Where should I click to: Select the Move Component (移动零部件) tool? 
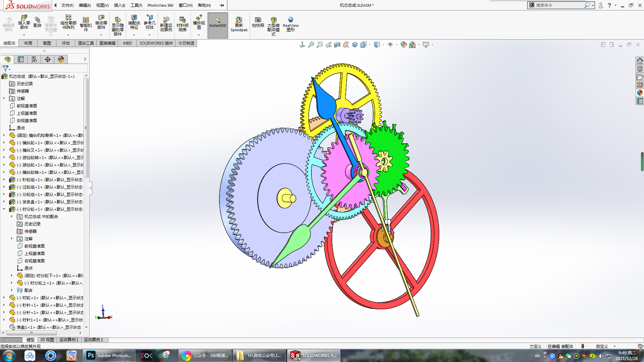pos(101,22)
